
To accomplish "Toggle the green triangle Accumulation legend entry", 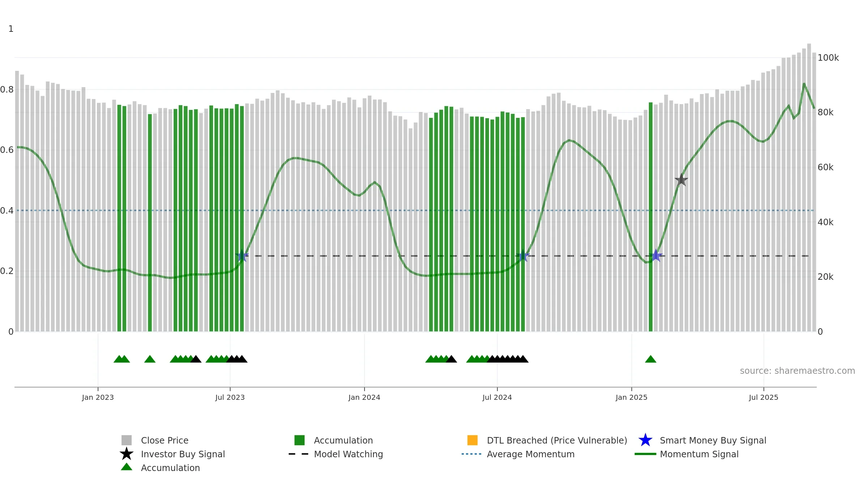I will tap(160, 468).
